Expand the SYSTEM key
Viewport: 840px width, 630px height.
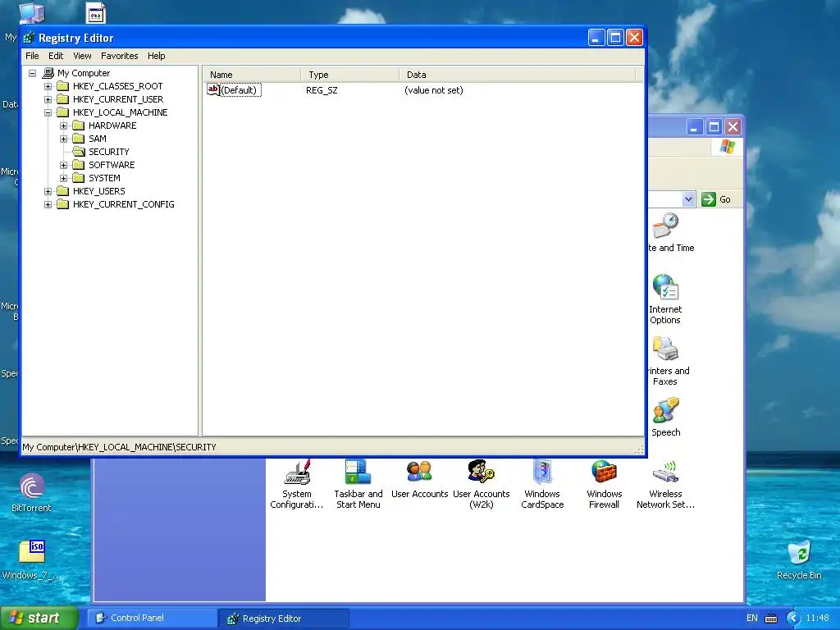pos(64,178)
